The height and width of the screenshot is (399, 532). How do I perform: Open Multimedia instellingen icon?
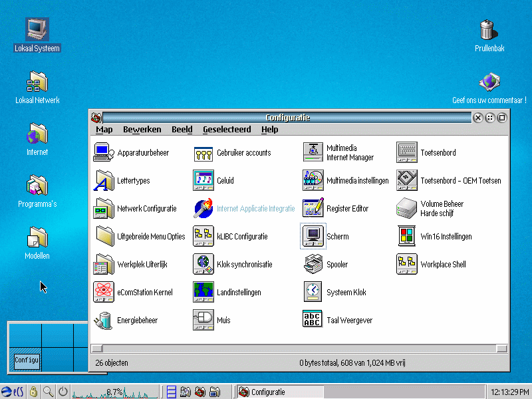coord(313,180)
